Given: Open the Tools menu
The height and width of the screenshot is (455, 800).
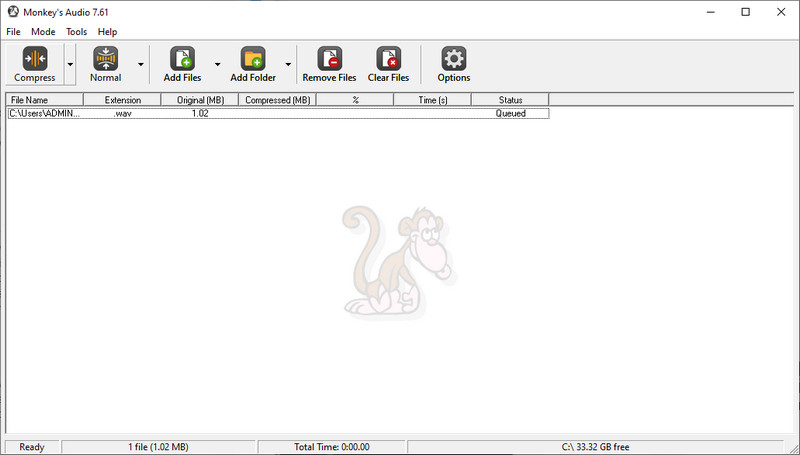Looking at the screenshot, I should 77,32.
